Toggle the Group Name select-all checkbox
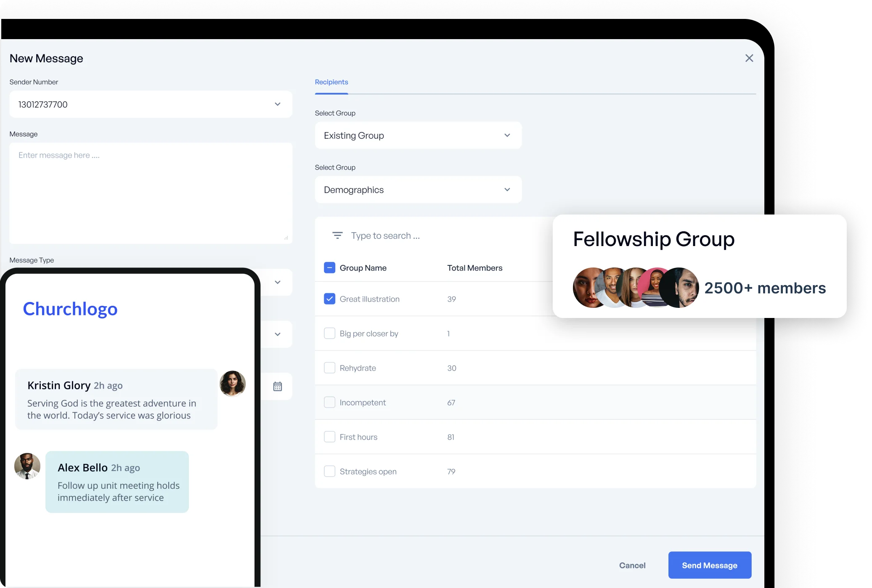The image size is (872, 588). coord(329,268)
